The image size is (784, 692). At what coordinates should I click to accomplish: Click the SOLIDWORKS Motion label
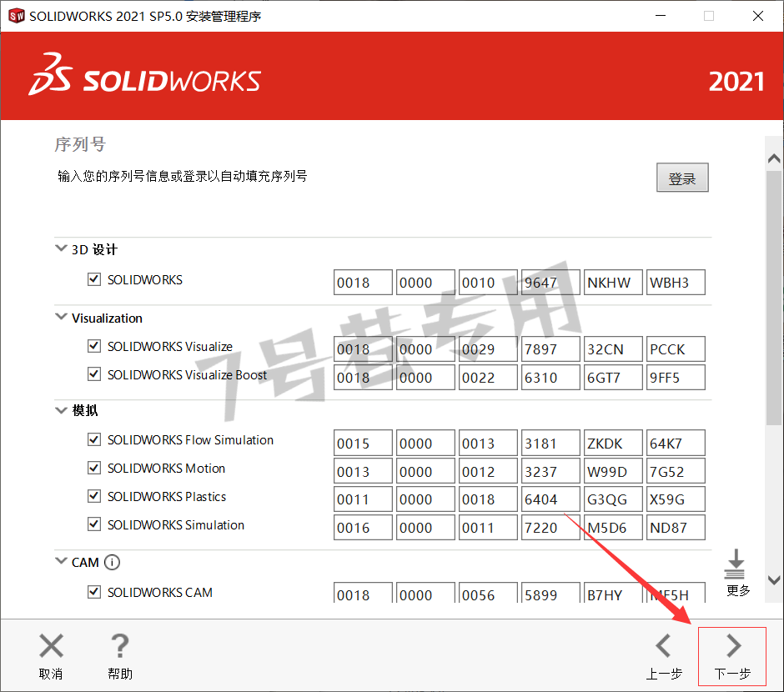[167, 469]
